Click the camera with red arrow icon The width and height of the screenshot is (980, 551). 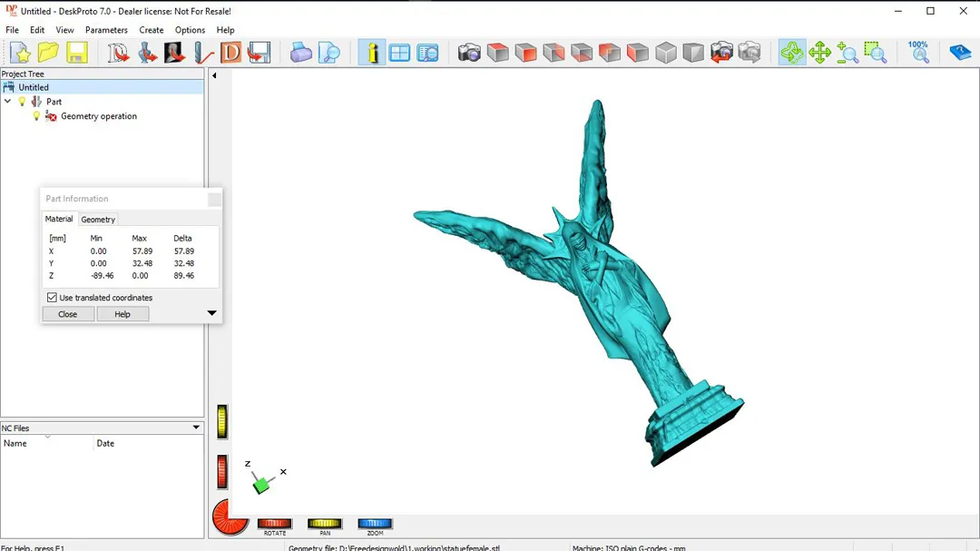coord(721,53)
